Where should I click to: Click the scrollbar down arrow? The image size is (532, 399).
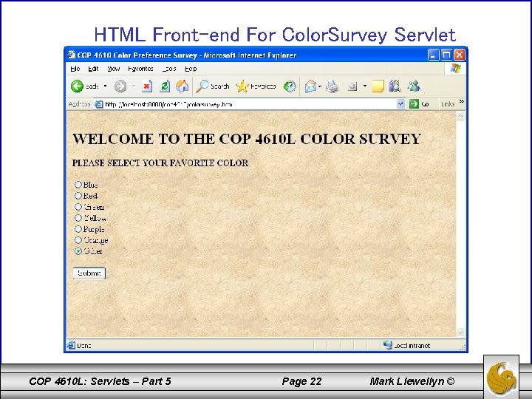[460, 332]
